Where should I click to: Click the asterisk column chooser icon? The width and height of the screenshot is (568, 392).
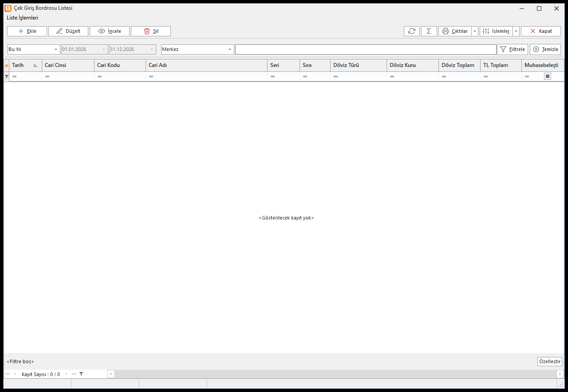pos(7,65)
